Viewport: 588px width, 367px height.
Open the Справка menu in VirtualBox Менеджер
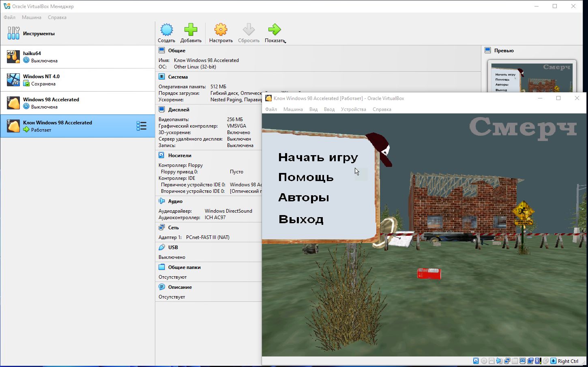pyautogui.click(x=57, y=17)
